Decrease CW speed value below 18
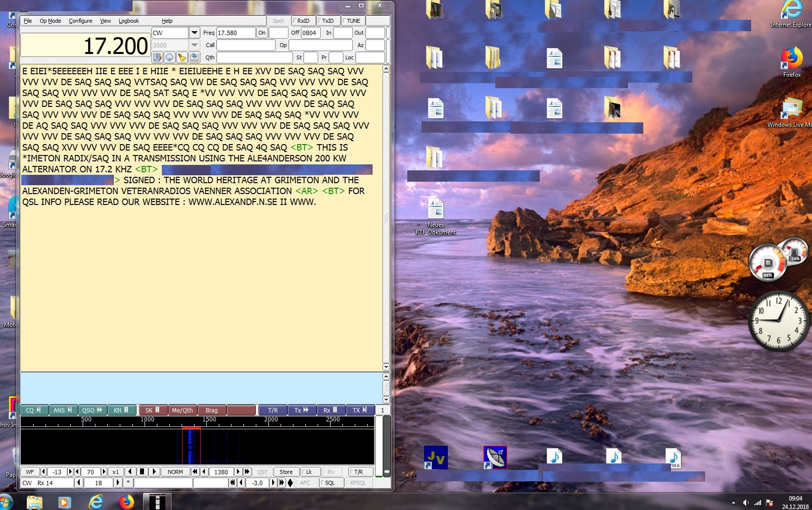 [79, 483]
